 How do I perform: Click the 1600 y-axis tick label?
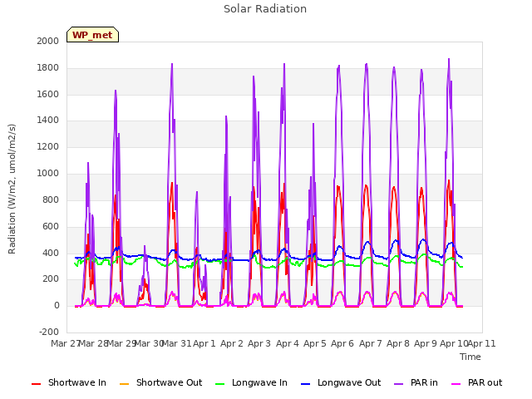48,94
